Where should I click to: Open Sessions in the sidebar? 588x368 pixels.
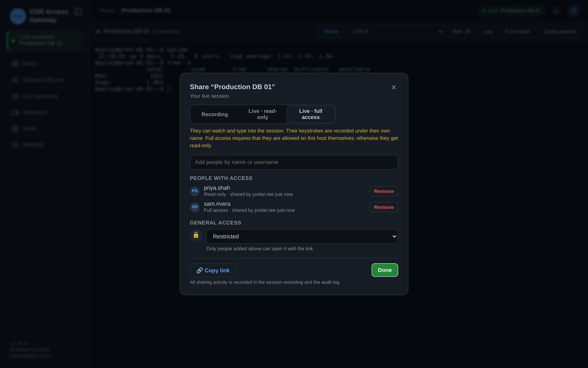[x=45, y=112]
